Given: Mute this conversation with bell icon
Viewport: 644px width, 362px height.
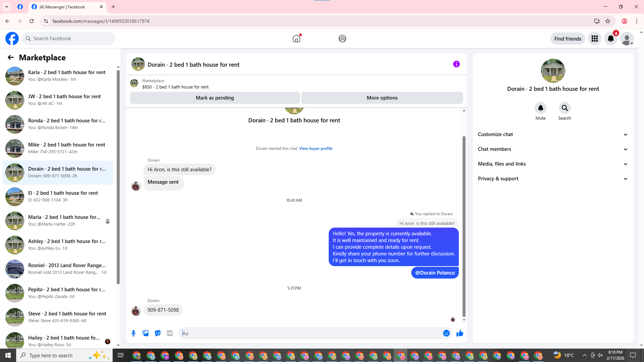Looking at the screenshot, I should 540,108.
